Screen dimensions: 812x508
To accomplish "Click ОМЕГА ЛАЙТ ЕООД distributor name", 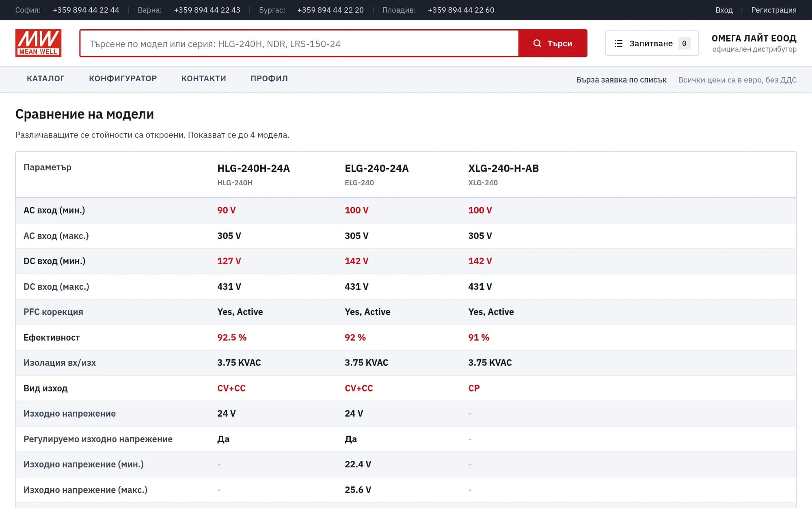I will (754, 38).
